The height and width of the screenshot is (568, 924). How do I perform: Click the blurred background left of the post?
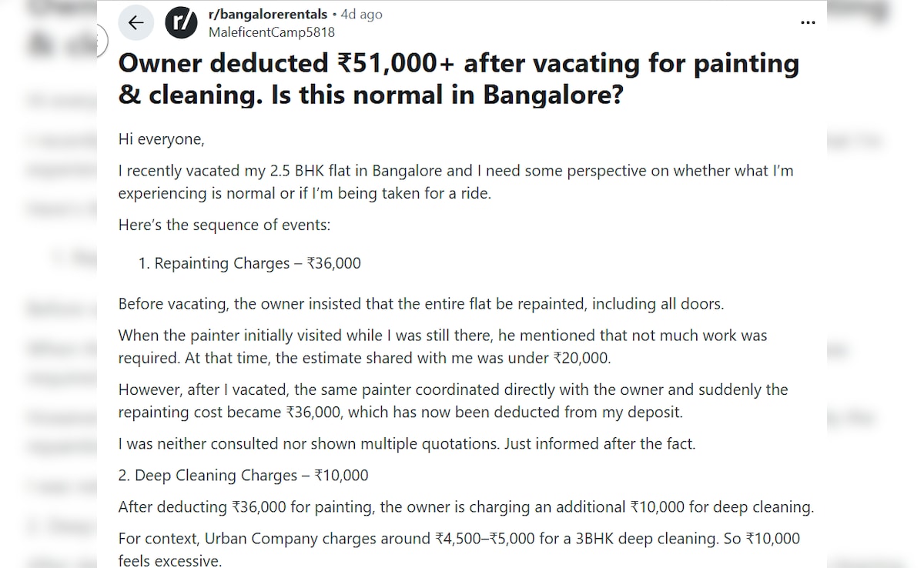46,308
